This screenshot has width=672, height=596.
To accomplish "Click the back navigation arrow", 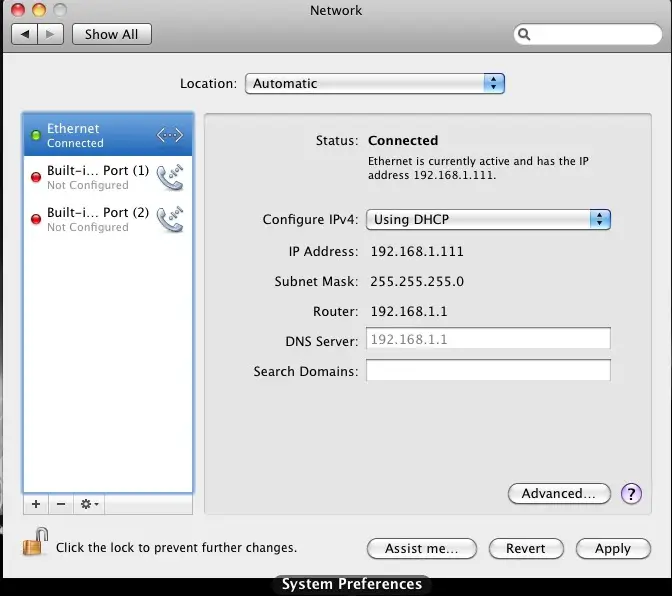I will point(24,34).
